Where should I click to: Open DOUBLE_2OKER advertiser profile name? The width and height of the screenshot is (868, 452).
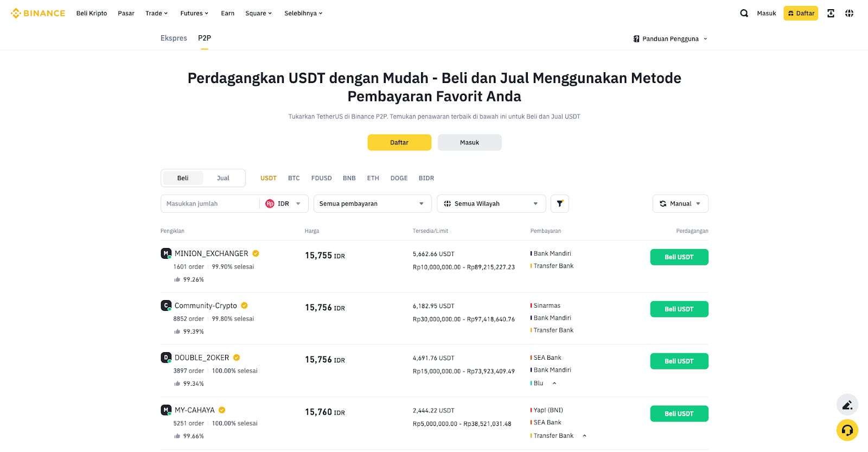click(202, 358)
